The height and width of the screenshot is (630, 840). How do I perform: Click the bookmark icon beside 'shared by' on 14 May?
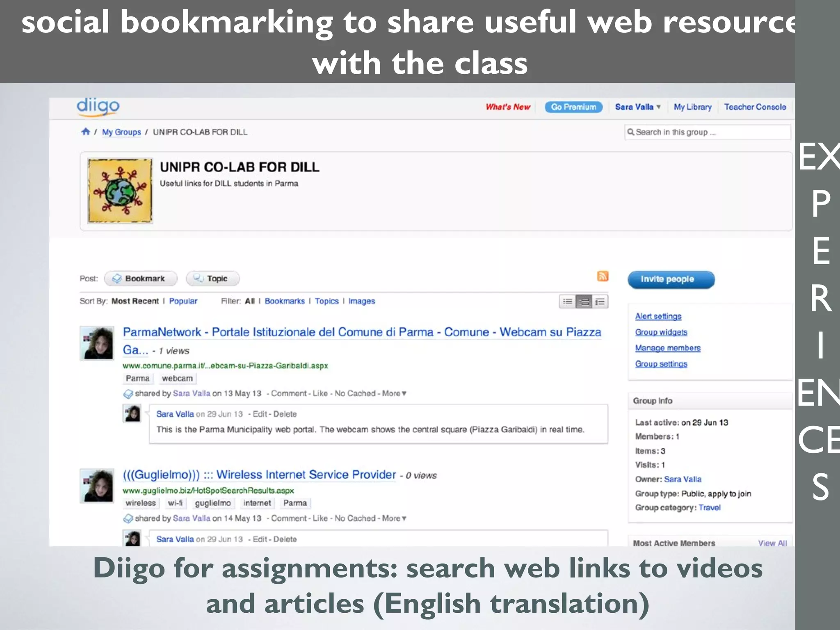tap(128, 518)
